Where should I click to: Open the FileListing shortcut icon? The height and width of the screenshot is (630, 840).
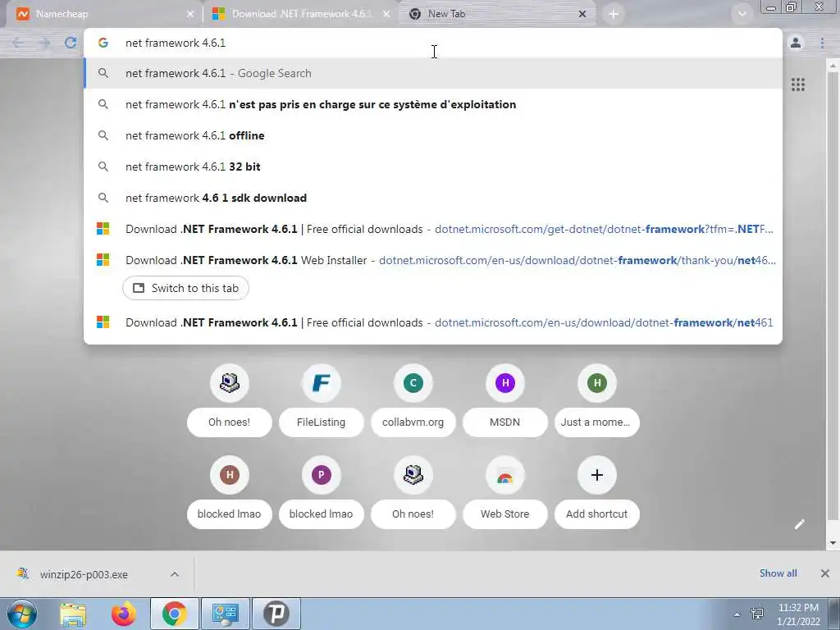(321, 382)
